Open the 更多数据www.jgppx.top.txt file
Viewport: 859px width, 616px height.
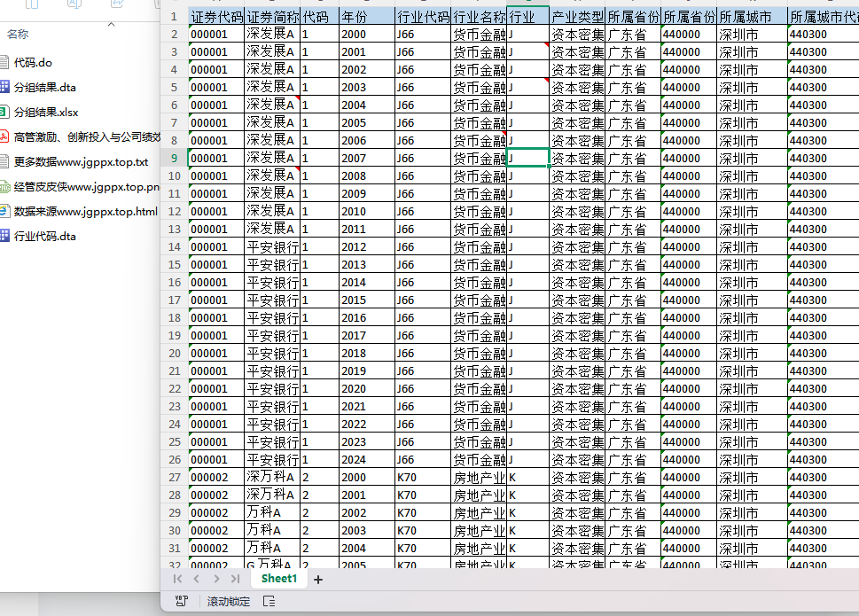pyautogui.click(x=81, y=162)
